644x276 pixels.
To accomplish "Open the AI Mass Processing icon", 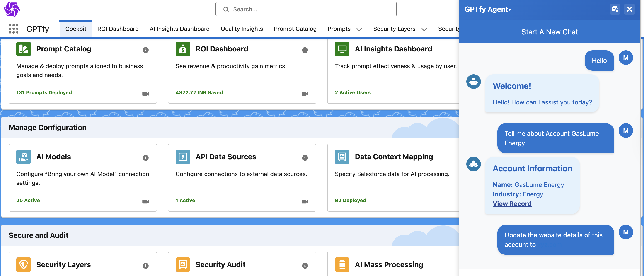I will coord(342,264).
